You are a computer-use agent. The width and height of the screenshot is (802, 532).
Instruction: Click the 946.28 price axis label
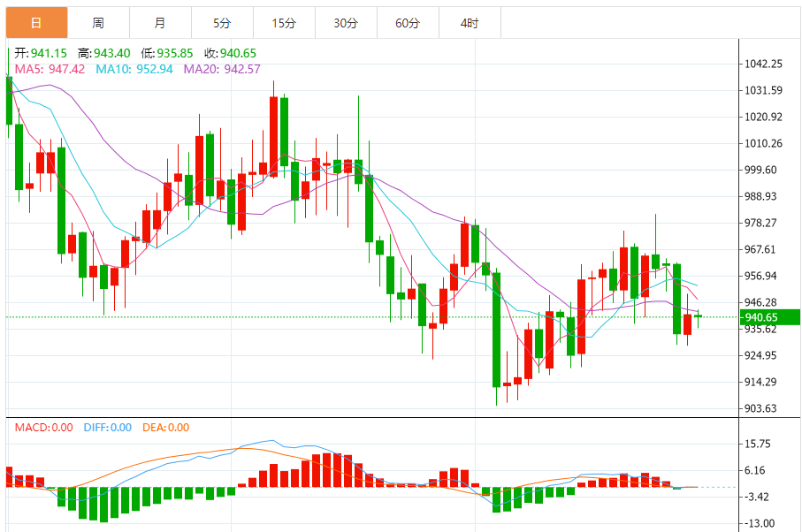[x=760, y=302]
